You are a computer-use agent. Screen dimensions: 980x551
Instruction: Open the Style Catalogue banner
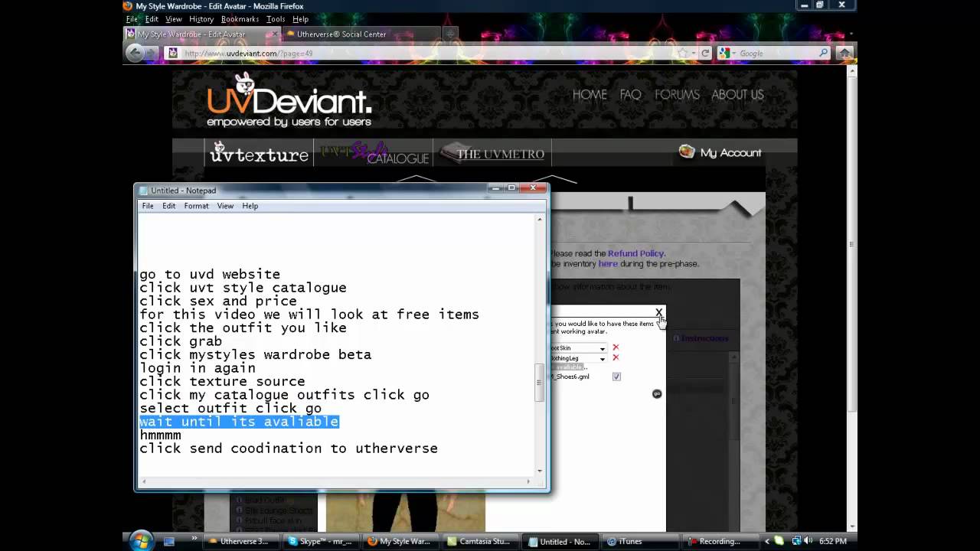pyautogui.click(x=374, y=152)
